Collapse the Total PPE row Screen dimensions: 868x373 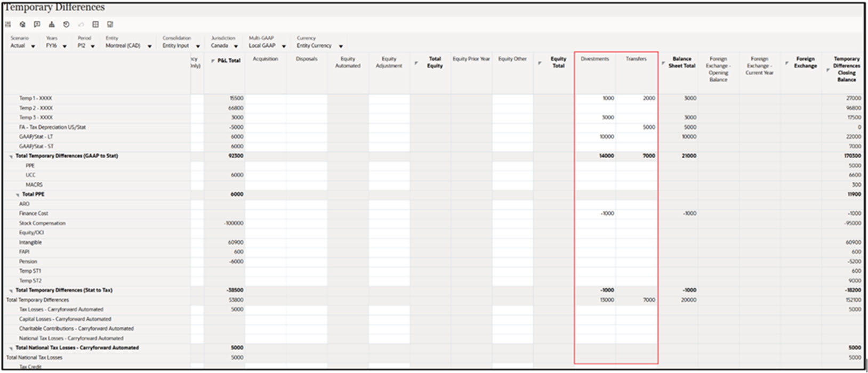pyautogui.click(x=17, y=195)
